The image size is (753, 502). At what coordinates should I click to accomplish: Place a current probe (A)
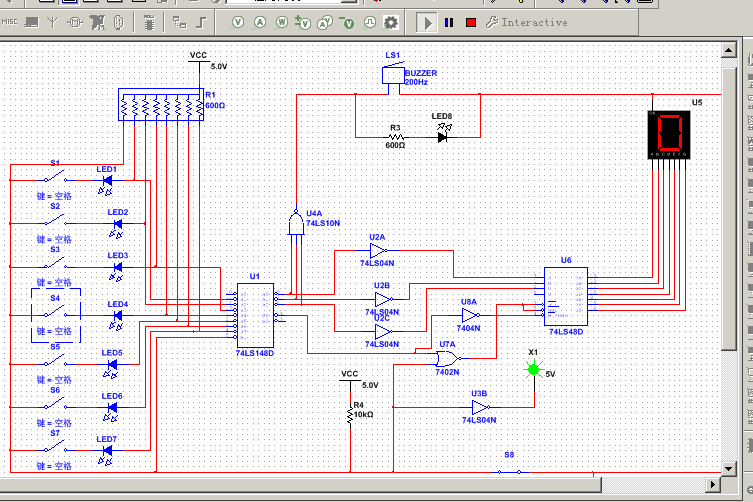[x=260, y=22]
